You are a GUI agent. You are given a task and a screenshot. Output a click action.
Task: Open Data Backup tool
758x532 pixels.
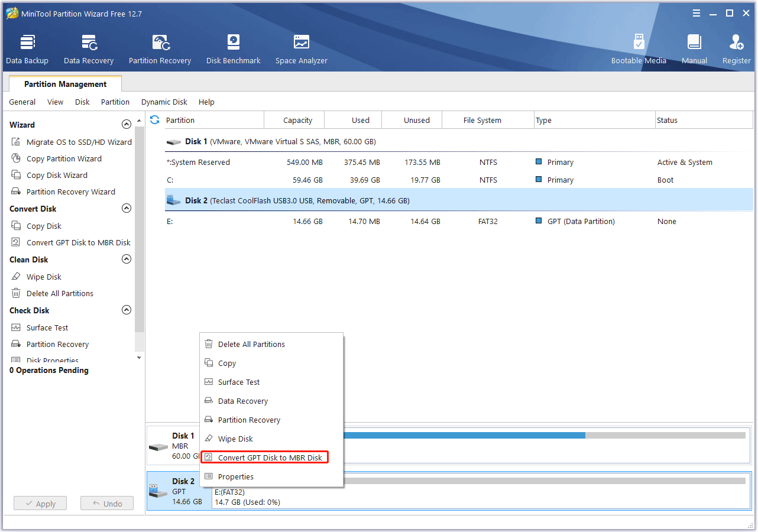click(x=27, y=50)
